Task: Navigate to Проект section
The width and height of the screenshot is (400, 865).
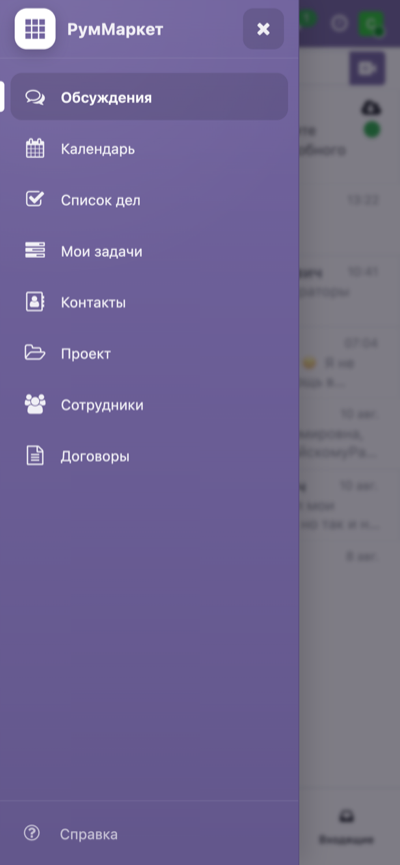Action: 149,354
